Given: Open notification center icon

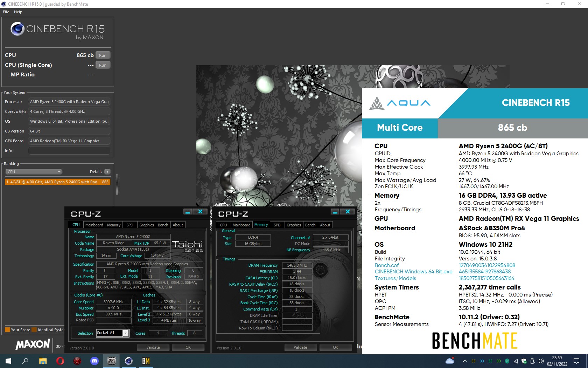Looking at the screenshot, I should click(576, 361).
